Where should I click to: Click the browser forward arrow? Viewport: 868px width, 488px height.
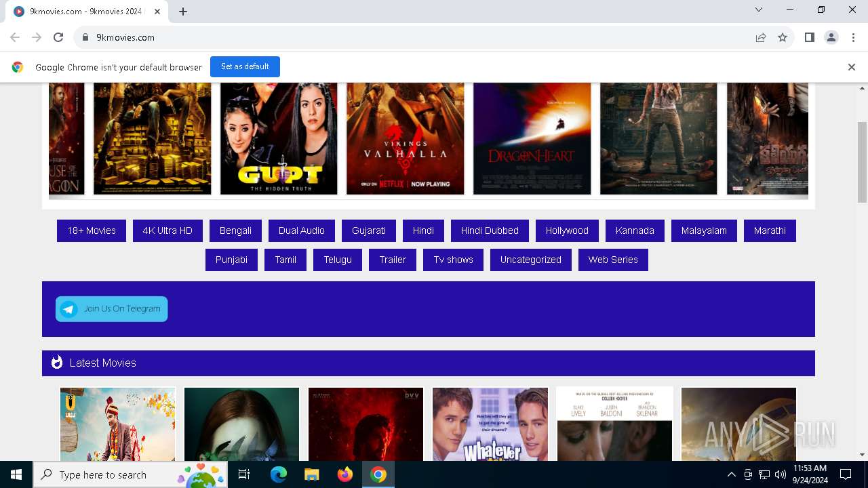click(37, 37)
